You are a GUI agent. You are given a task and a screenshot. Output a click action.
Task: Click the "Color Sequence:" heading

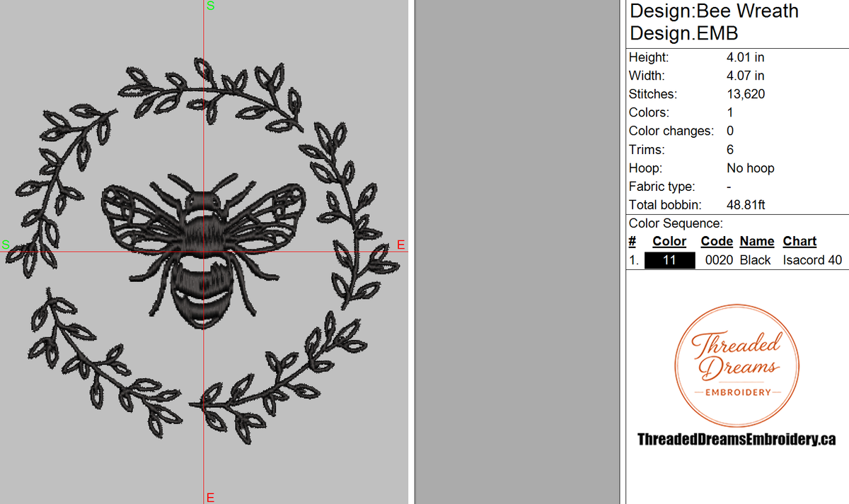tap(676, 223)
